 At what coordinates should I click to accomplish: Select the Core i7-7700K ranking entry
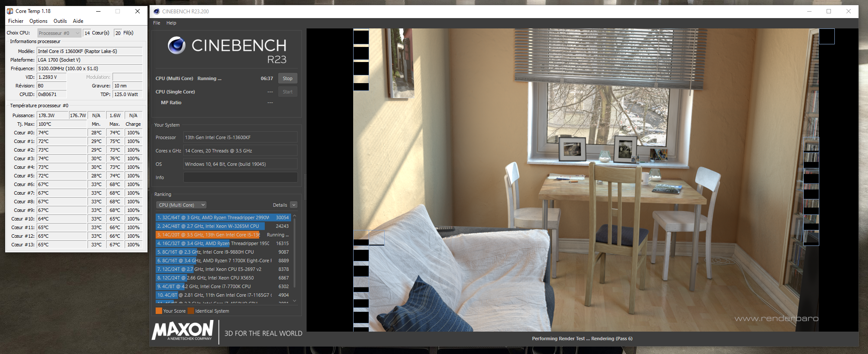(223, 286)
